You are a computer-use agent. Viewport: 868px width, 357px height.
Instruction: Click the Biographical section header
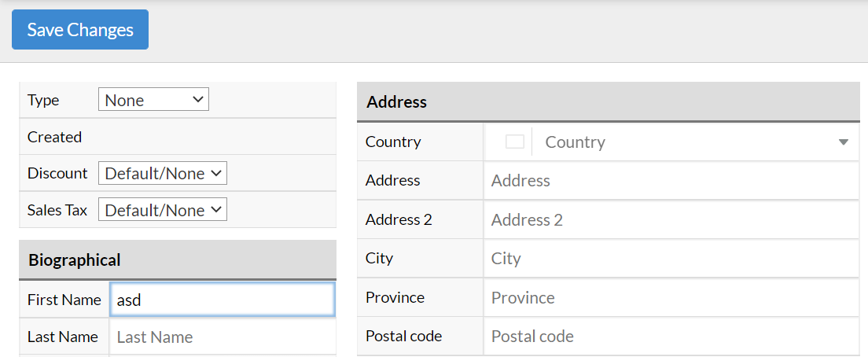coord(178,259)
